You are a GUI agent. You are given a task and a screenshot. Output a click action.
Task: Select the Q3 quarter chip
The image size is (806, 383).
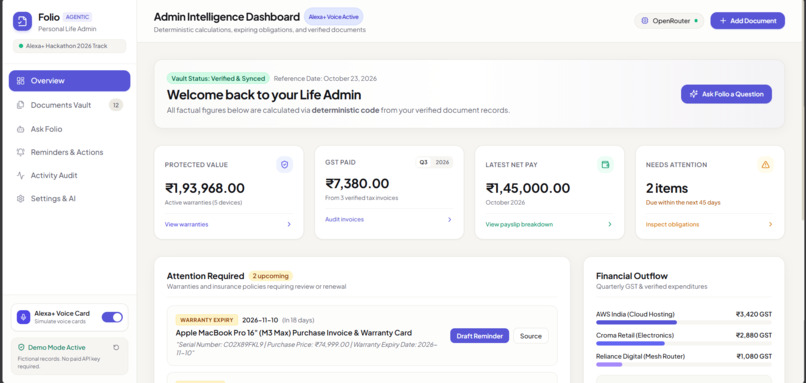(423, 162)
